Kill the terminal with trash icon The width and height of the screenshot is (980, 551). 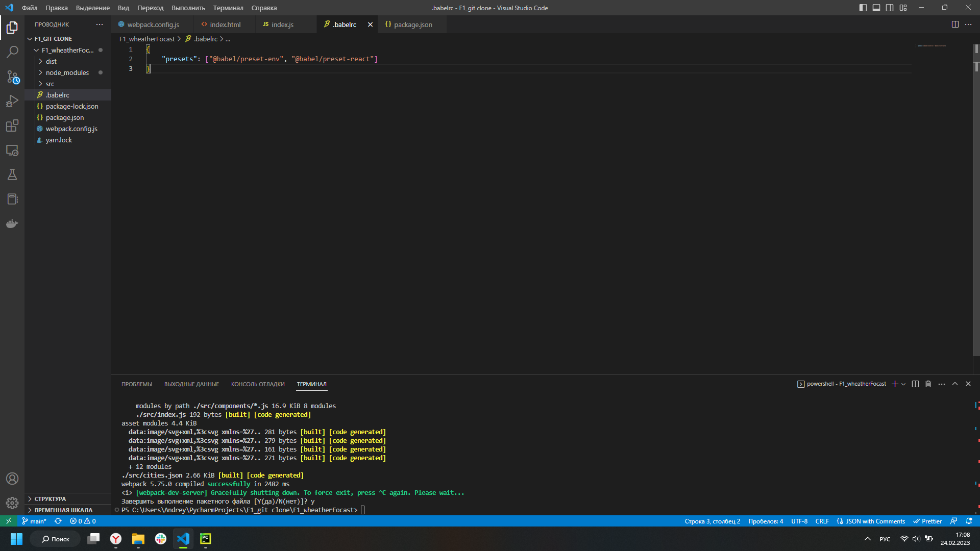point(928,384)
